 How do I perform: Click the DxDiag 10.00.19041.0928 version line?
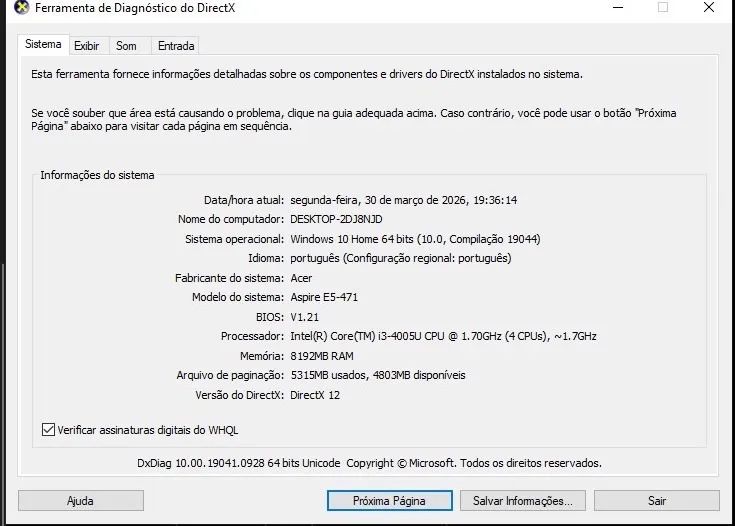click(x=369, y=463)
